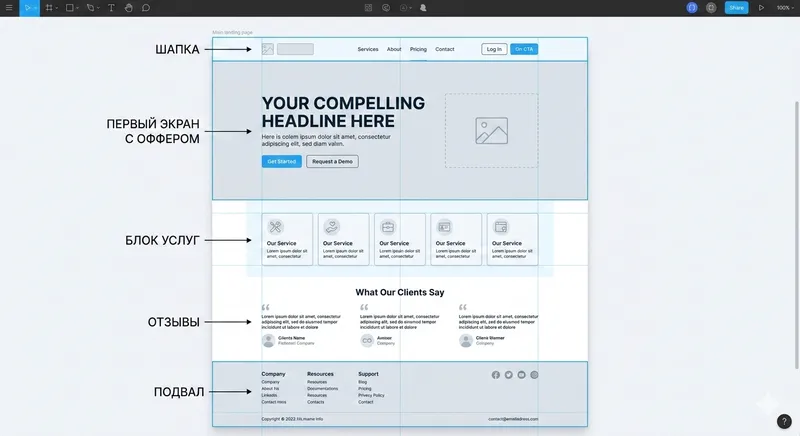Expand the Move tool options arrow
This screenshot has height=436, width=800.
point(36,8)
